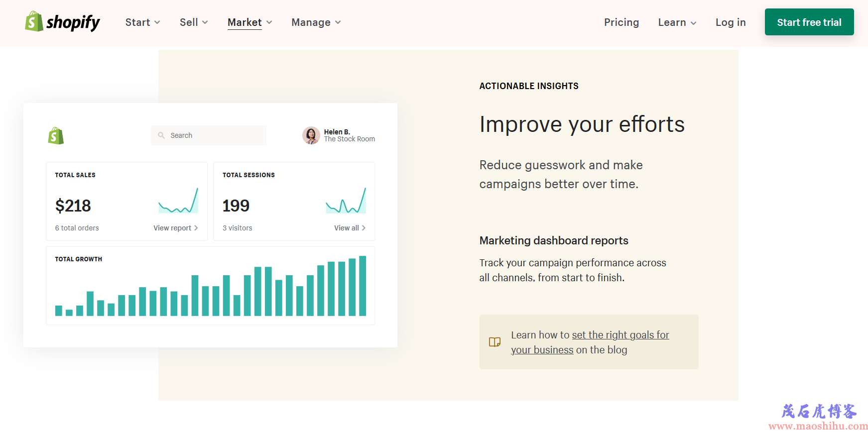Follow the set the right goals blog link
The width and height of the screenshot is (868, 432).
coord(590,342)
